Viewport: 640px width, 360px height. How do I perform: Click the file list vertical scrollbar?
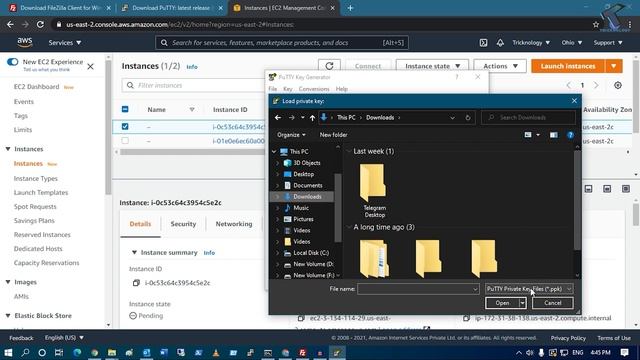tap(577, 200)
